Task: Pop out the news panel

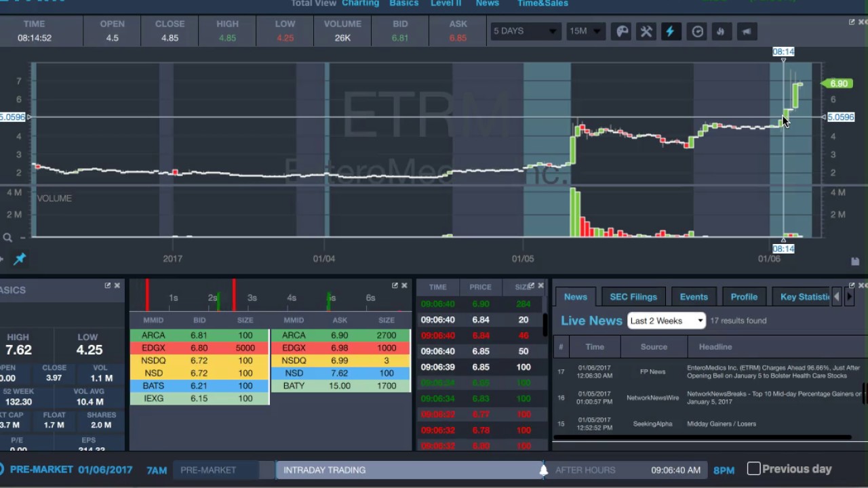Action: tap(852, 285)
